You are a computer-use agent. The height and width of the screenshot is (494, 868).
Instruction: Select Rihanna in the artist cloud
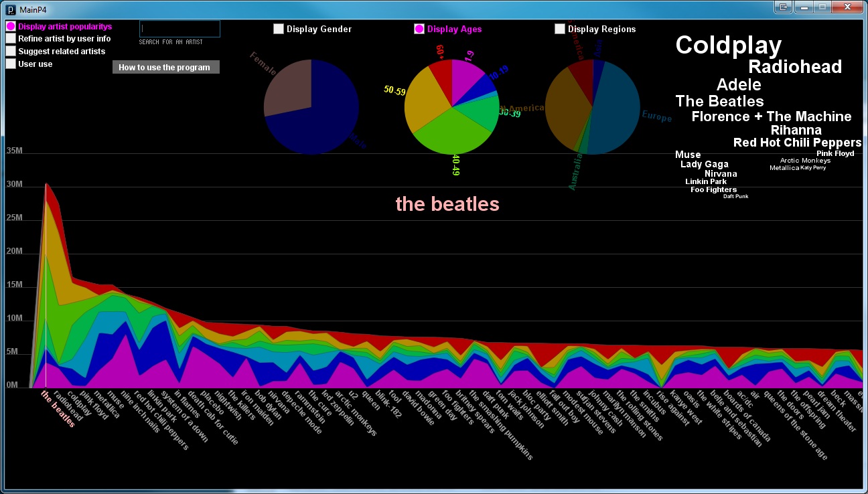[x=796, y=130]
